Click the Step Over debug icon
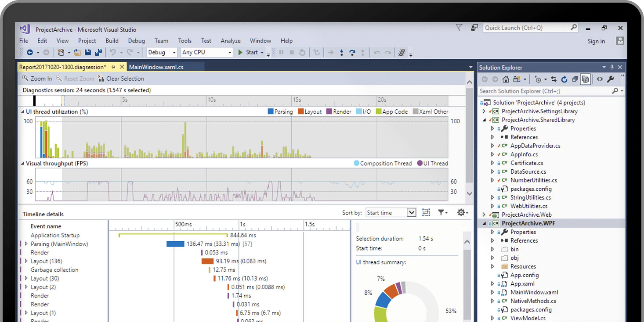The image size is (644, 322). pos(352,53)
